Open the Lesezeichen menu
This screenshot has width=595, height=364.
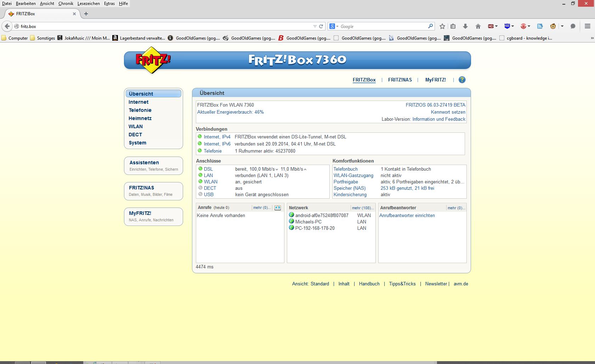tap(89, 4)
